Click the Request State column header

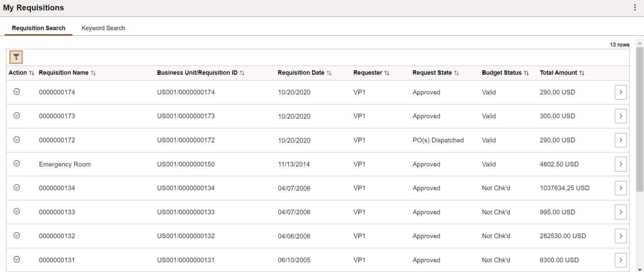tap(432, 73)
